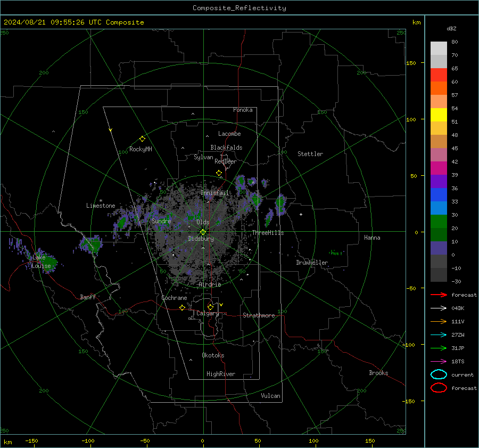This screenshot has height=448, width=479.
Task: Click the Composite_Reflectivity title
Action: click(240, 8)
